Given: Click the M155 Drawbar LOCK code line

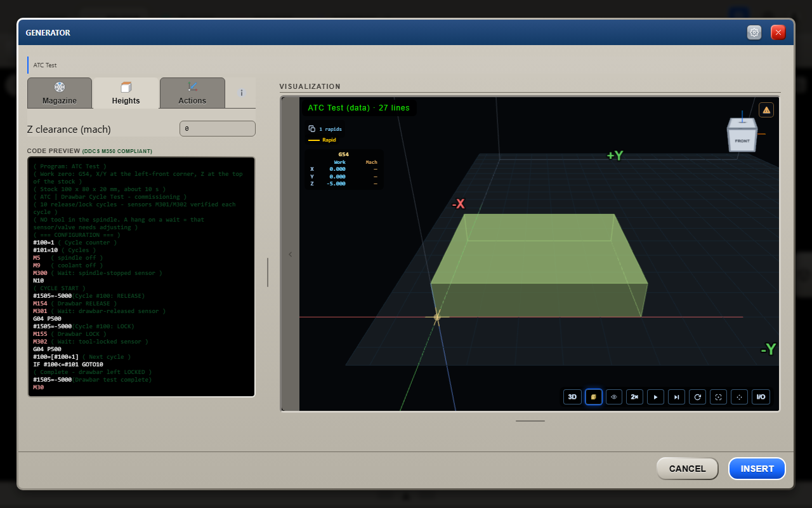Looking at the screenshot, I should point(70,334).
